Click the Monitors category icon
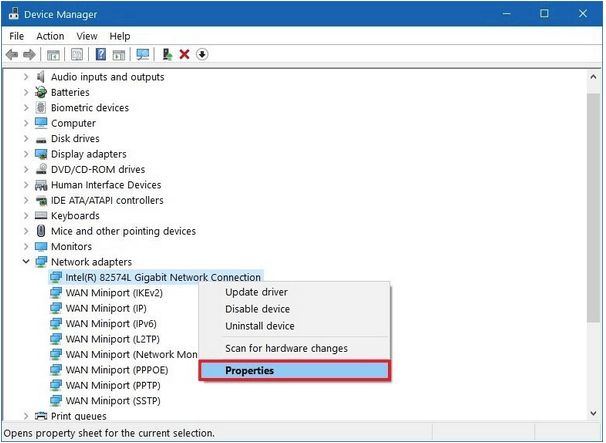The image size is (606, 443). coord(41,246)
